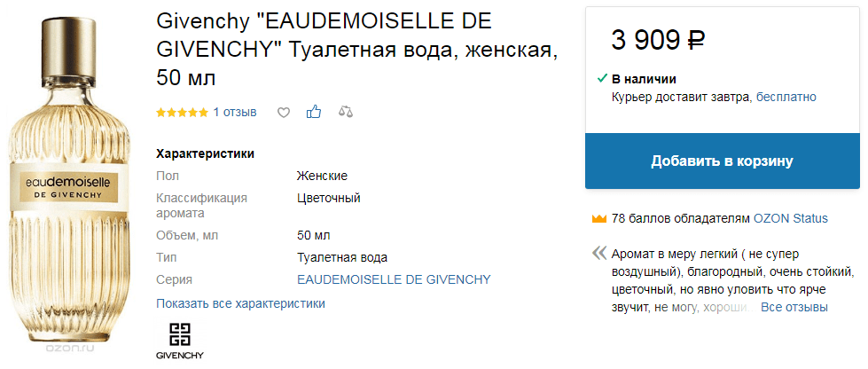Click the five-star rating

click(182, 113)
